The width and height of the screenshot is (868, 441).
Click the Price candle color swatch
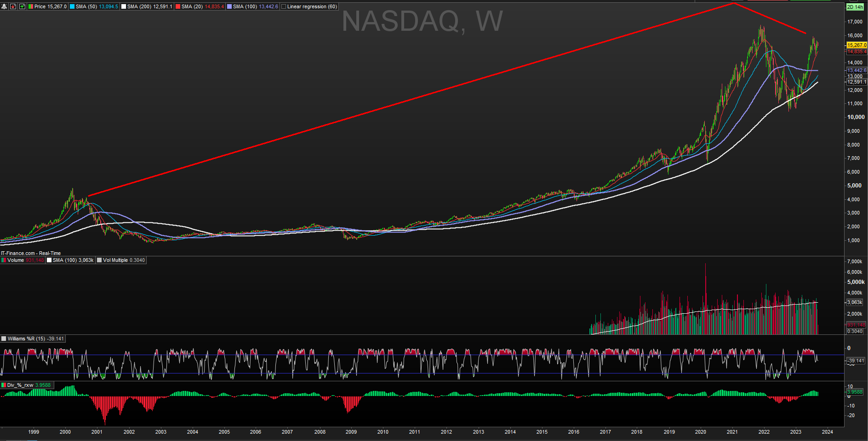pyautogui.click(x=31, y=7)
